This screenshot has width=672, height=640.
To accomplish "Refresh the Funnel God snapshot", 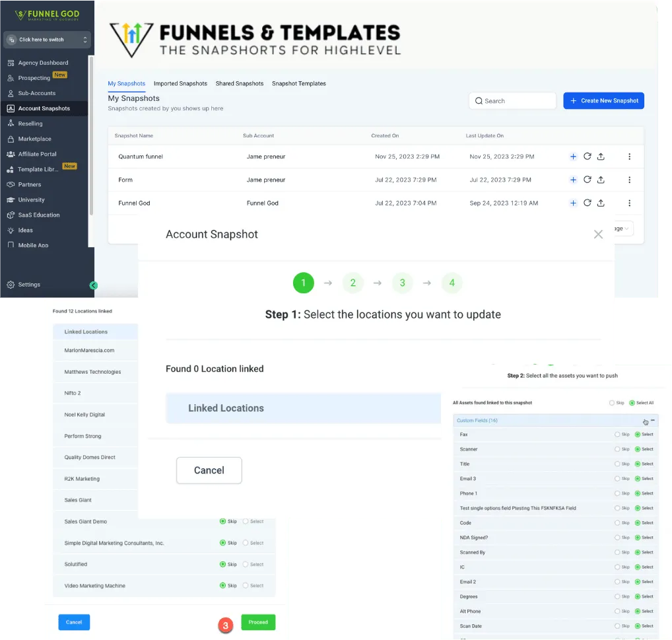I will click(x=587, y=203).
